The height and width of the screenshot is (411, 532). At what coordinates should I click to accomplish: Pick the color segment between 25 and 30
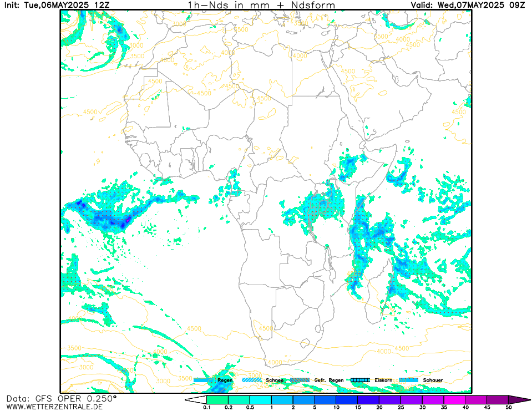(411, 400)
